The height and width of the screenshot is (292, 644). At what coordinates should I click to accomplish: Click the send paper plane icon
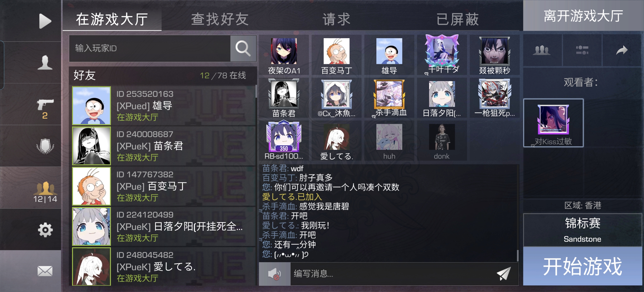[x=504, y=273]
